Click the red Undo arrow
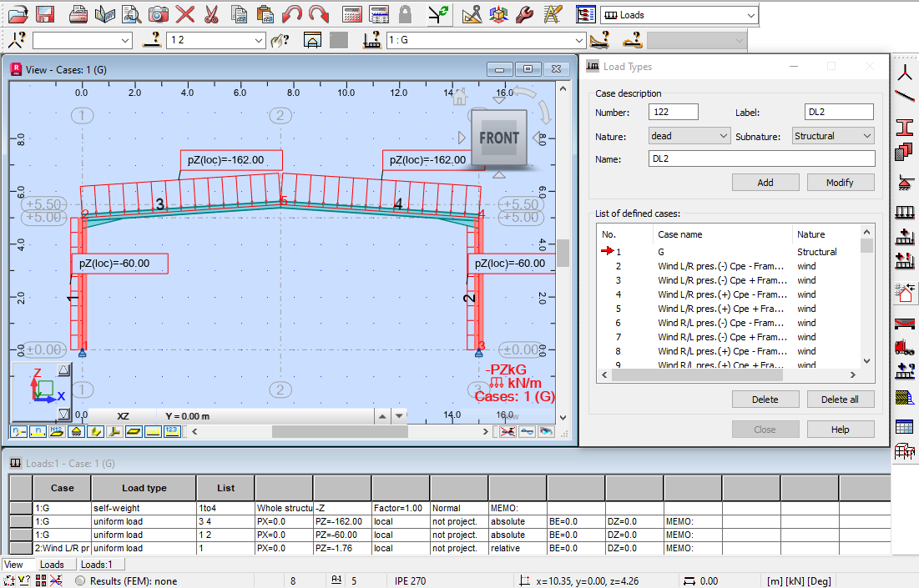The image size is (919, 588). click(x=291, y=14)
